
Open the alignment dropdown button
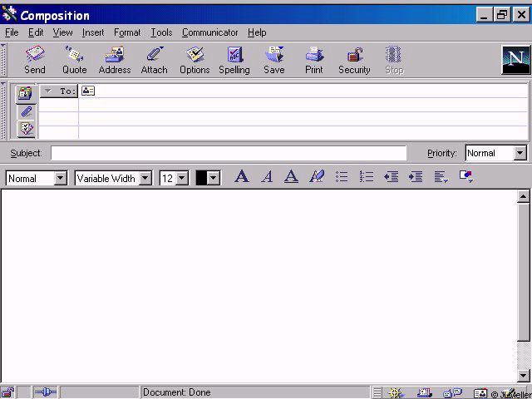[441, 177]
